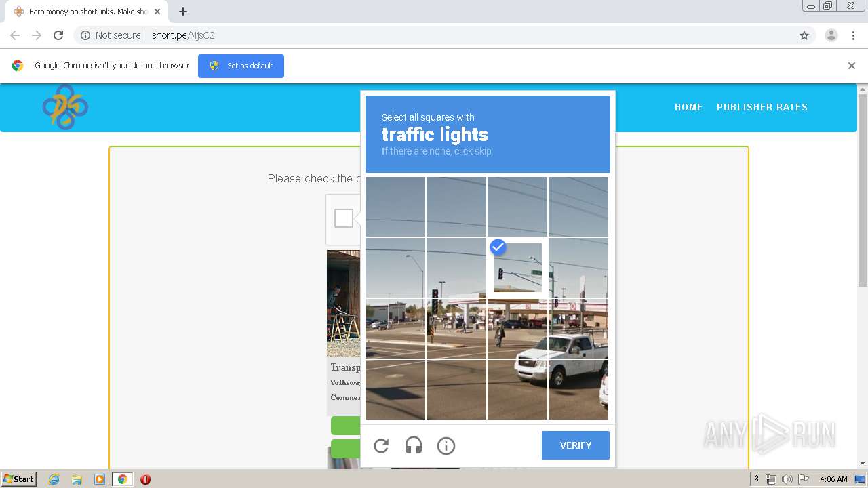Open media player taskbar icon
Viewport: 868px width, 488px height.
pos(100,479)
